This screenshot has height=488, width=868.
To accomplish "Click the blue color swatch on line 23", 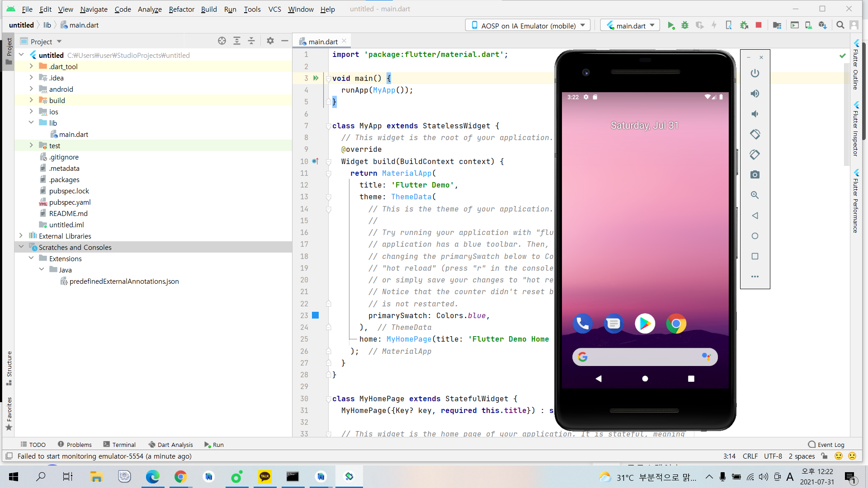I will (x=316, y=315).
